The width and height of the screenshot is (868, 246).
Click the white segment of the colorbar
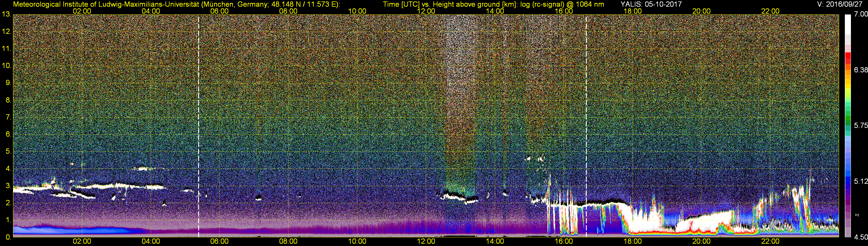point(848,24)
